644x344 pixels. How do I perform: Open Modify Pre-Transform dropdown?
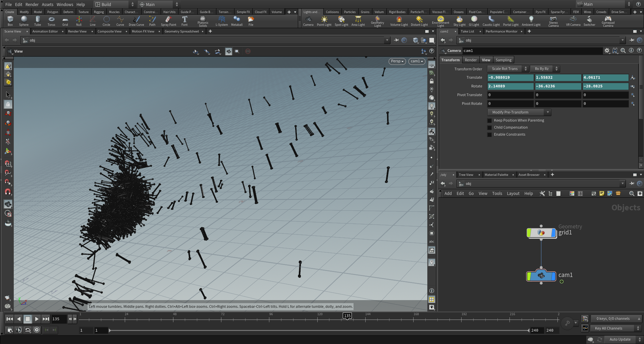click(x=519, y=112)
